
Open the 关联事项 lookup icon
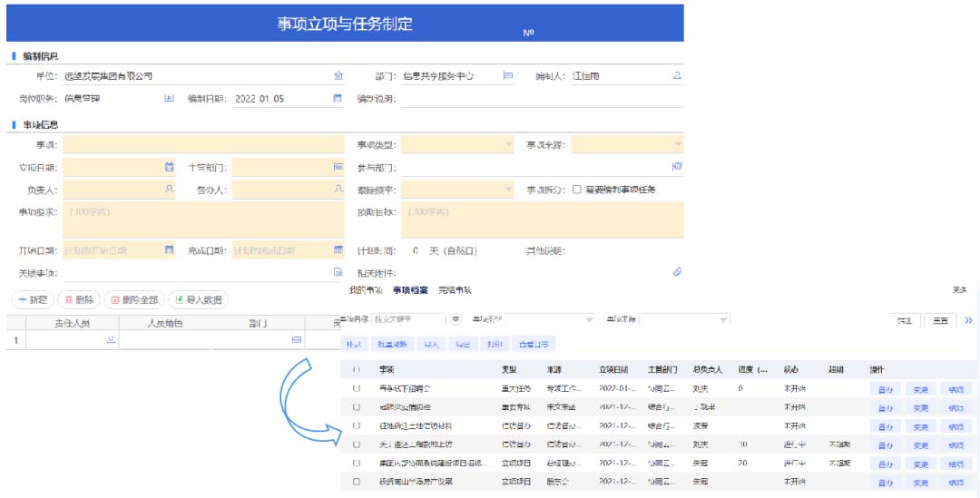[x=338, y=272]
